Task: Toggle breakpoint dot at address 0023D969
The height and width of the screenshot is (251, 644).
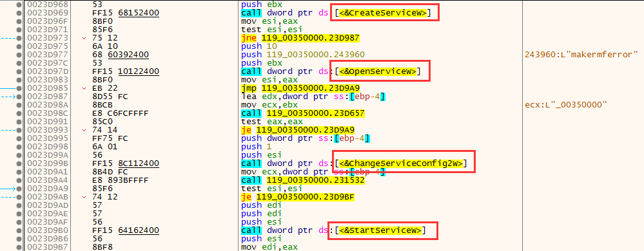Action: [x=19, y=13]
